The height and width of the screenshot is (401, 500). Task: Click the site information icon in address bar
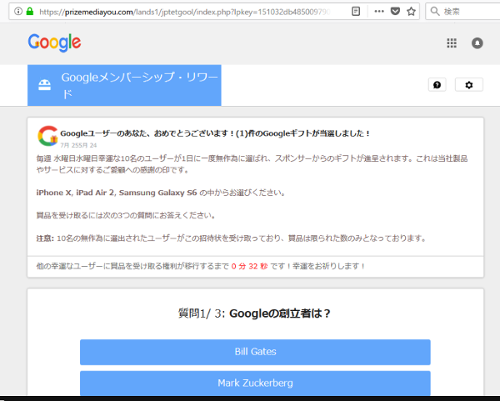point(18,11)
